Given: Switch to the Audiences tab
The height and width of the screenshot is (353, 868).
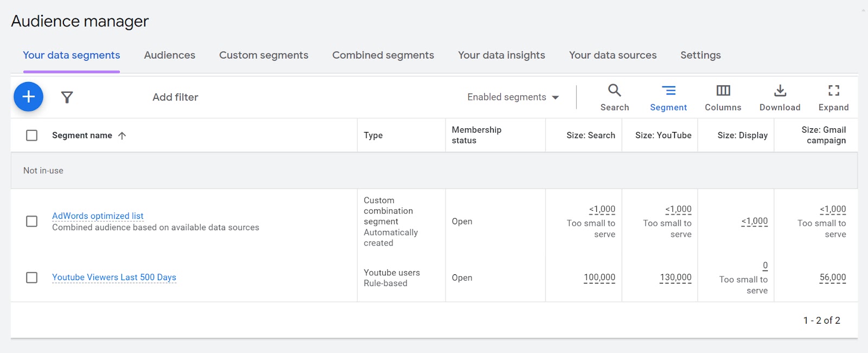Looking at the screenshot, I should point(169,55).
